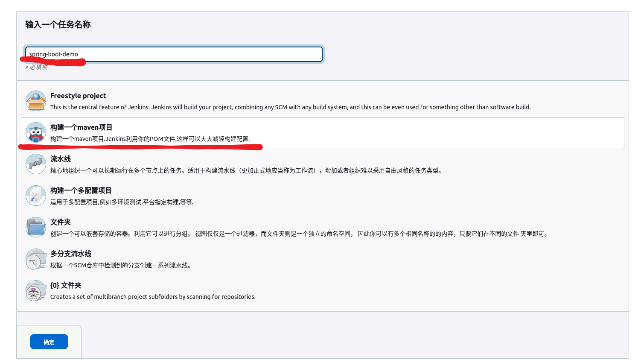Click the 流水线 pipe icon
The image size is (644, 360).
click(x=36, y=164)
